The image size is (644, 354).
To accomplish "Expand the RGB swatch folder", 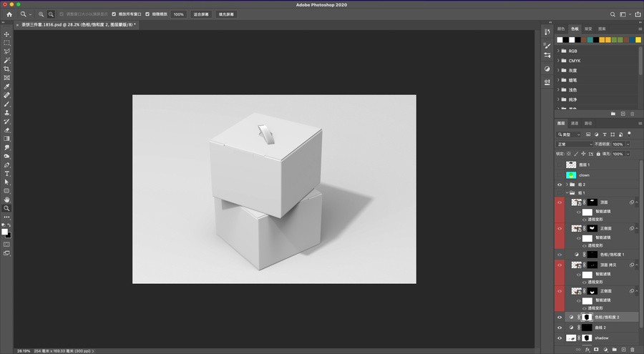I will (x=558, y=51).
